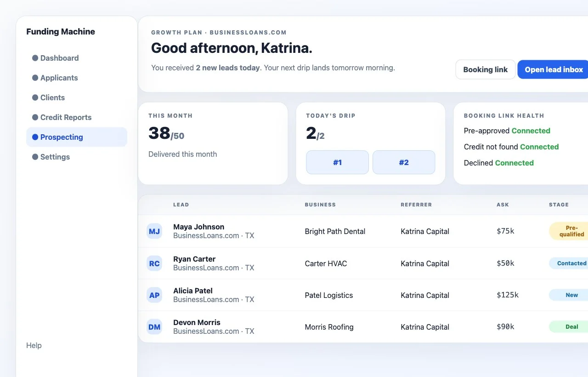Click the $50k ask value
Screen dimensions: 588x377
coord(505,263)
